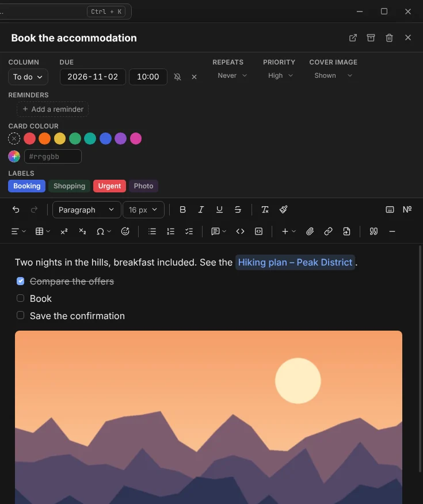423x504 pixels.
Task: Insert a code block
Action: tap(258, 232)
